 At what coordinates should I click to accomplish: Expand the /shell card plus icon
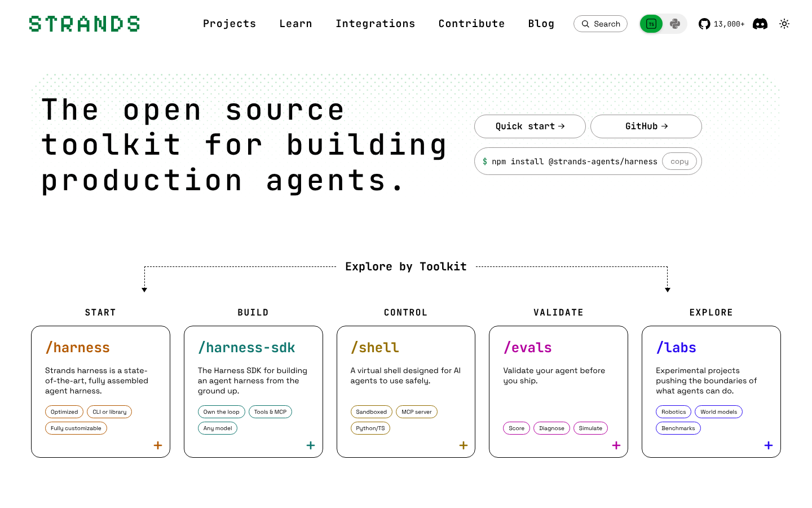(464, 445)
